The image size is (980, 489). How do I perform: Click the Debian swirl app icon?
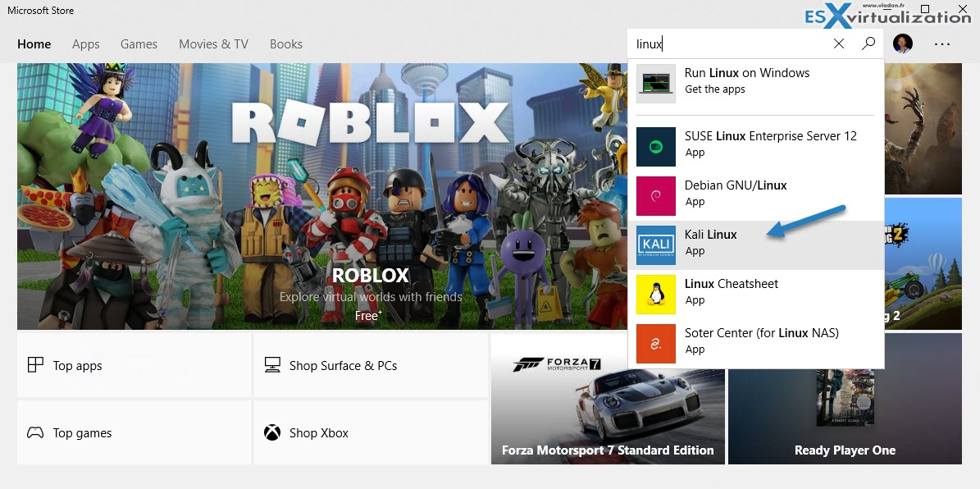(x=655, y=196)
